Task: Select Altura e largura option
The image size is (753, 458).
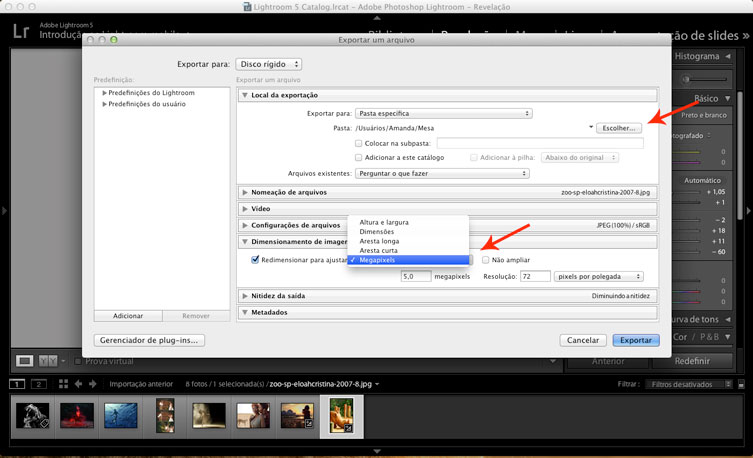Action: (x=383, y=221)
